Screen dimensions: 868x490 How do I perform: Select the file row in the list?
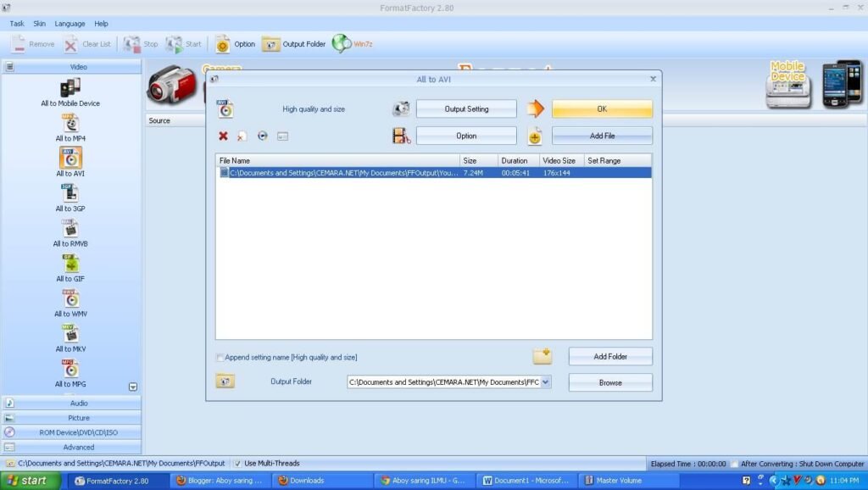pyautogui.click(x=433, y=173)
